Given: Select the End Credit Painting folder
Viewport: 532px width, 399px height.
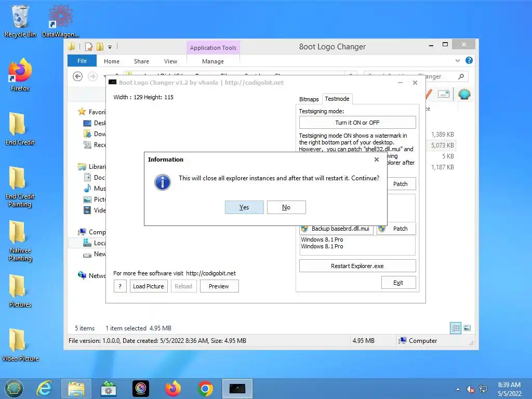Looking at the screenshot, I should click(x=20, y=187).
